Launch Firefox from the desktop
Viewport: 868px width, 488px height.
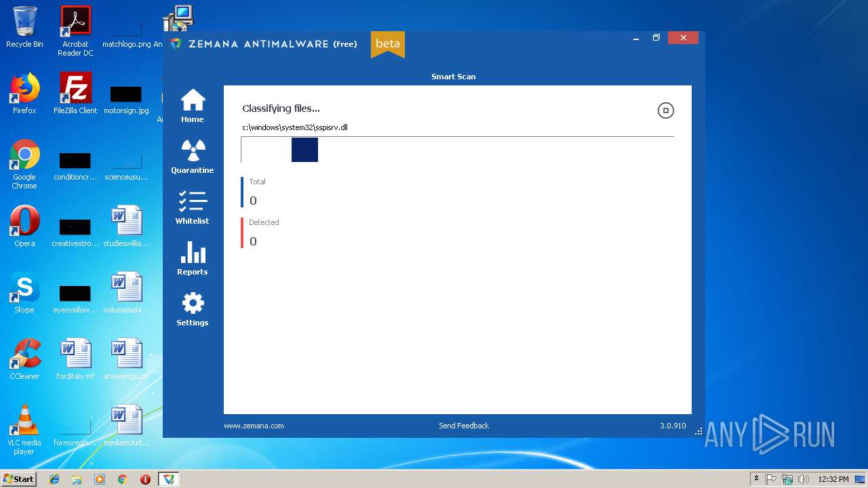pyautogui.click(x=24, y=94)
